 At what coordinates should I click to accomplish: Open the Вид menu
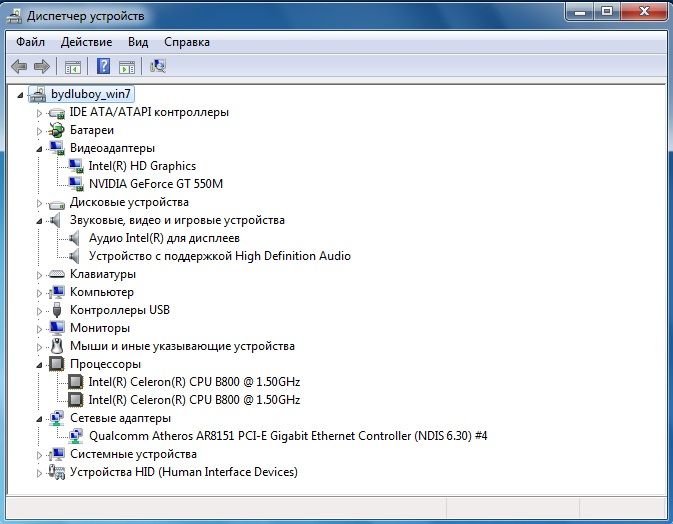(x=138, y=42)
